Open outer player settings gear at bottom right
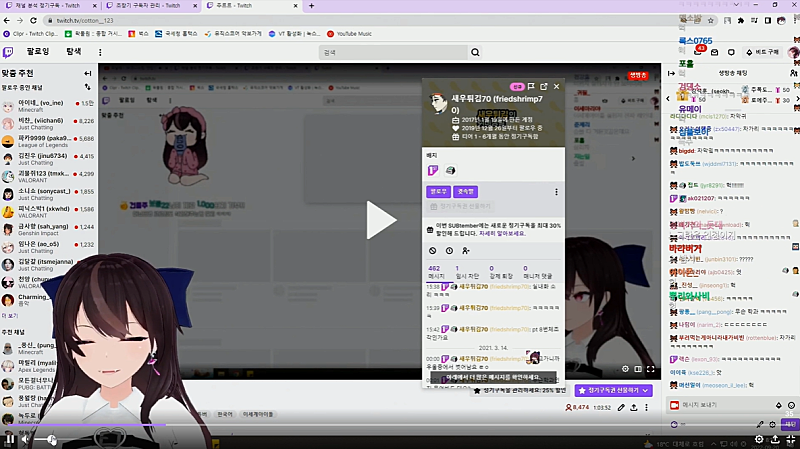Screen dimensions: 800x449 759,439
